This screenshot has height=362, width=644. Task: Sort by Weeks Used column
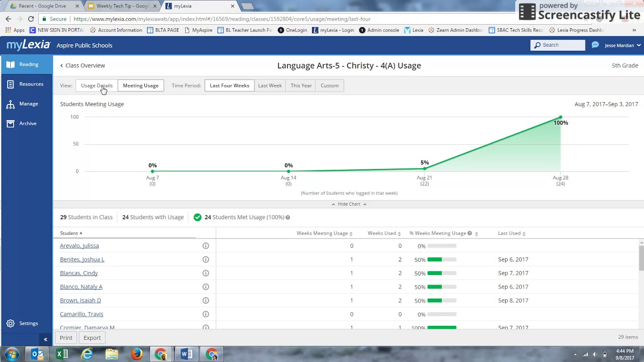click(384, 233)
